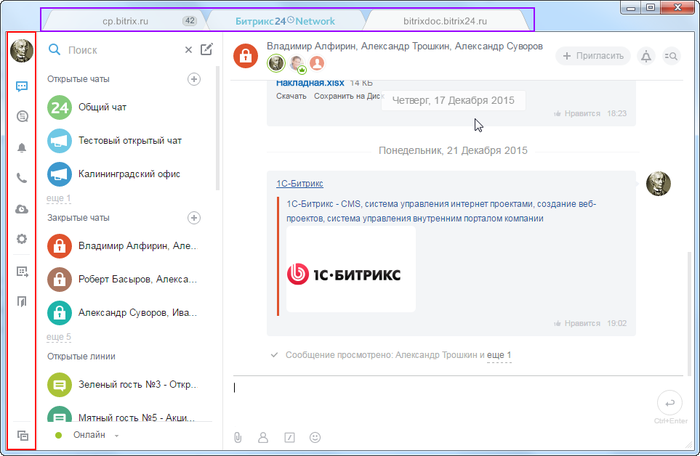Screen dimensions: 700x456
Task: Download Накладная.xlsx via Скачать
Action: [291, 96]
